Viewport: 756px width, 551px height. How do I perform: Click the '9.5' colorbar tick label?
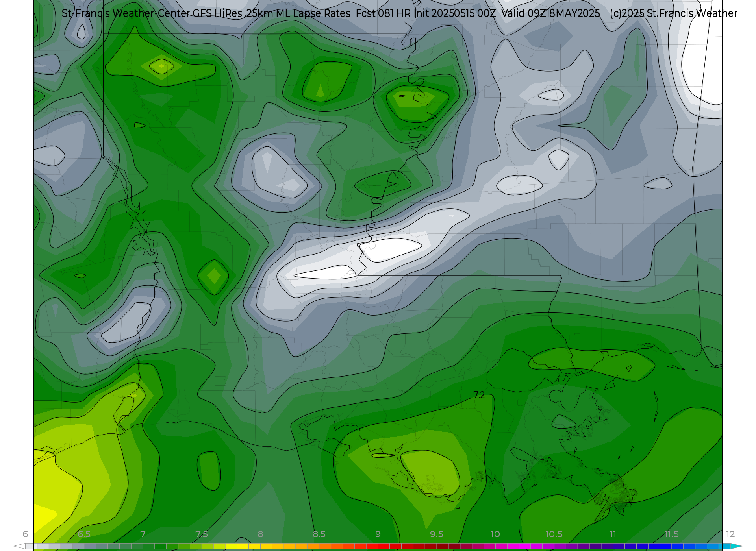(437, 534)
